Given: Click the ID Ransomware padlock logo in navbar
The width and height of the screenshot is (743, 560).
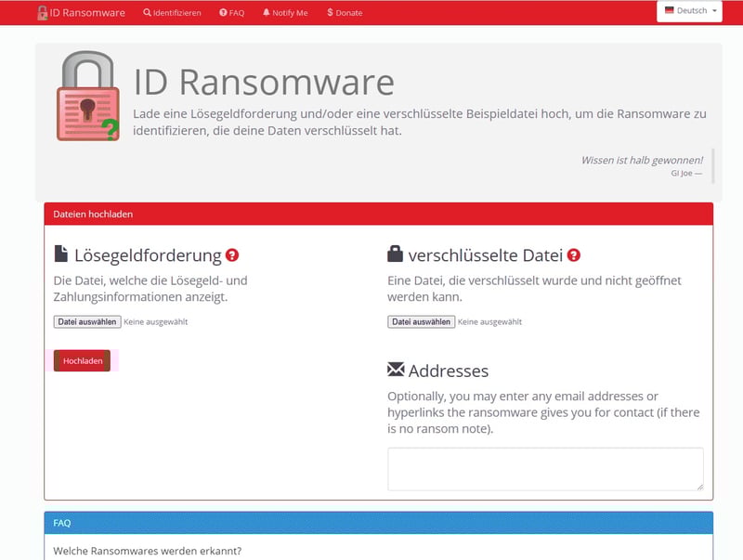Looking at the screenshot, I should [43, 13].
